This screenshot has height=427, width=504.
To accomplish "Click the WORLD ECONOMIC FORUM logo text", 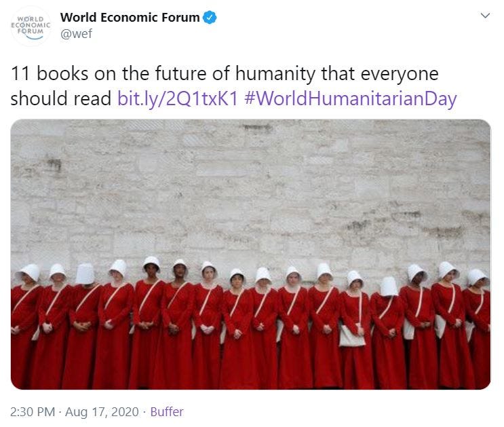I will pyautogui.click(x=31, y=25).
